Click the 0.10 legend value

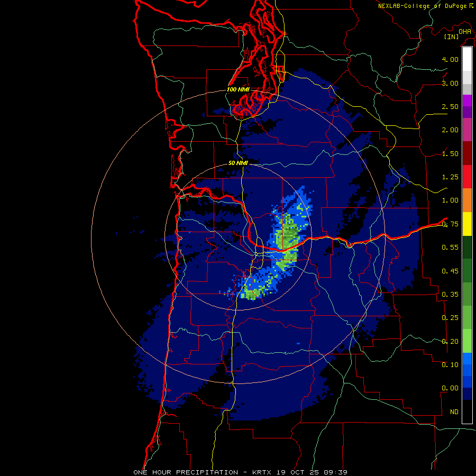coord(450,364)
